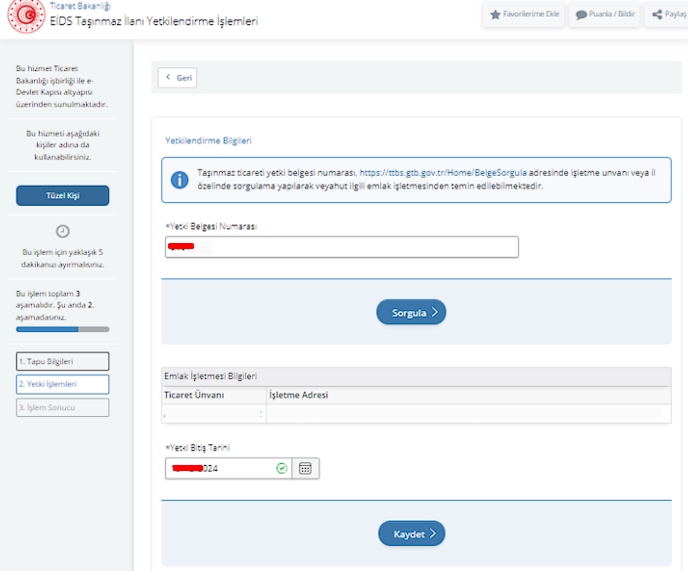
Task: Save using the Kaydet button
Action: 411,534
